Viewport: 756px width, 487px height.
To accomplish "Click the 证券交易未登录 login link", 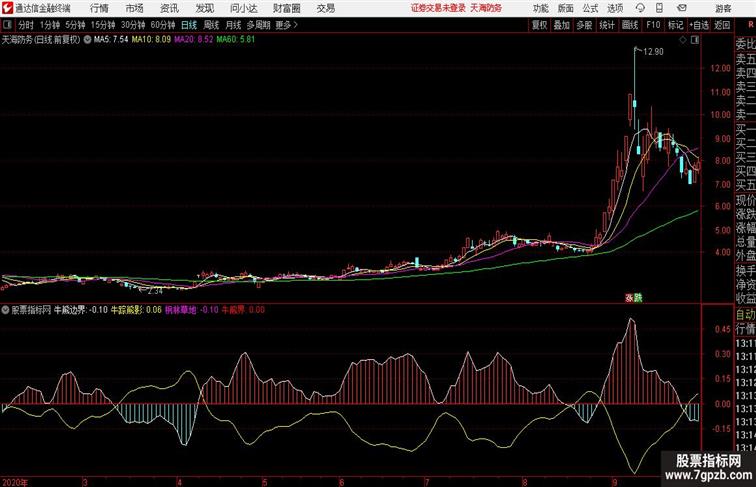I will click(439, 8).
